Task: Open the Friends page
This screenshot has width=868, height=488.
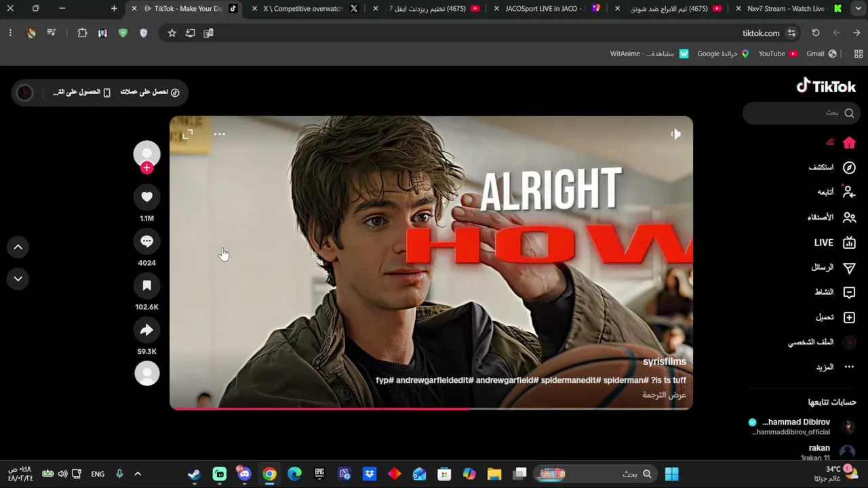Action: point(832,218)
